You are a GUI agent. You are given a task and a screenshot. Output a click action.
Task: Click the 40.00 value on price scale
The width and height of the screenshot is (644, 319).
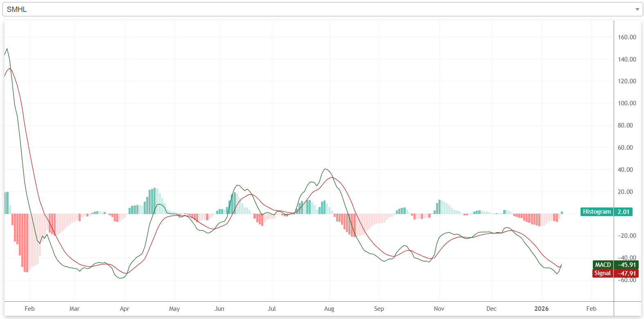pyautogui.click(x=625, y=170)
